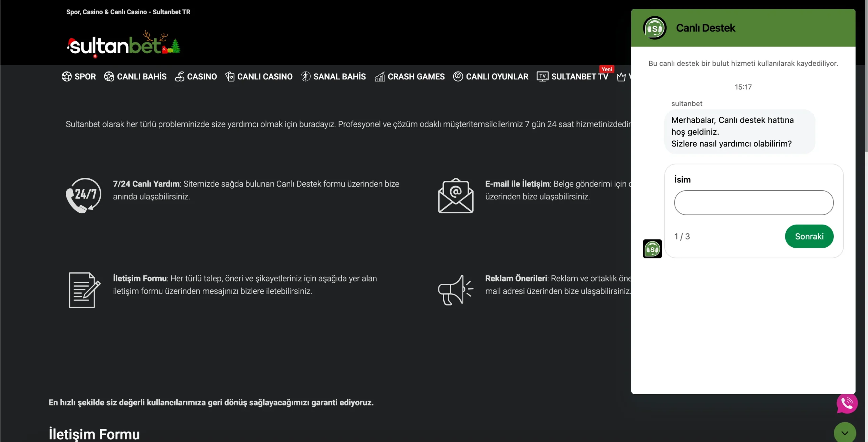
Task: Click the chart icon beside CRASH GAMES
Action: [x=380, y=77]
